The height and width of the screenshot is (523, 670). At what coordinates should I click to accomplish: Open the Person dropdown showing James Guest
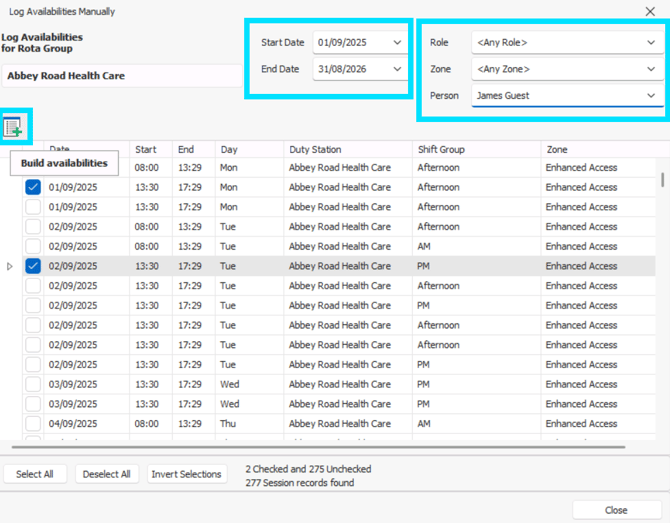click(x=651, y=96)
